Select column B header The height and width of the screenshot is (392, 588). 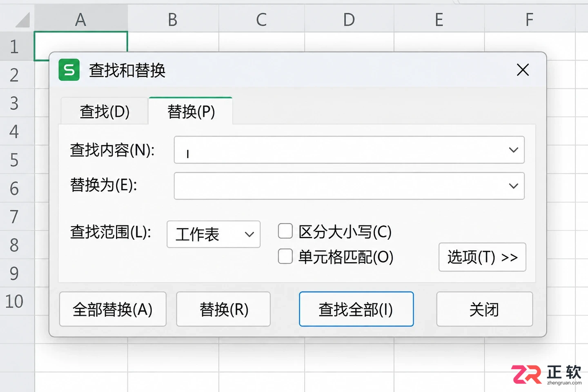tap(173, 19)
